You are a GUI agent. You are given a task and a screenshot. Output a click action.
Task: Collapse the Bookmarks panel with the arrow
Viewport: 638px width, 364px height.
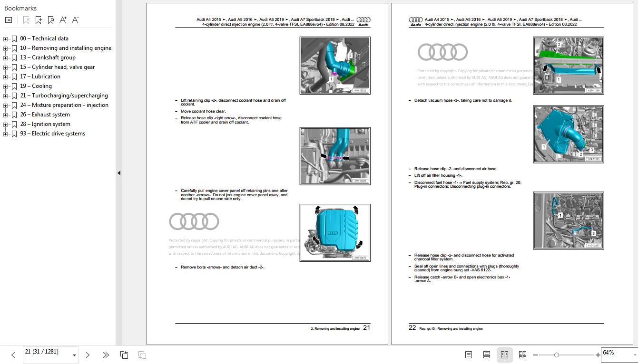pyautogui.click(x=119, y=173)
